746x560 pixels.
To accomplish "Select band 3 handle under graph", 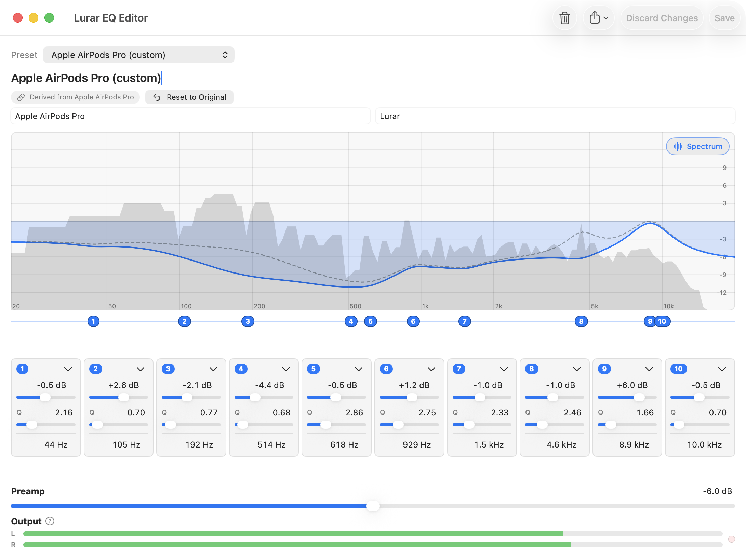I will (248, 321).
